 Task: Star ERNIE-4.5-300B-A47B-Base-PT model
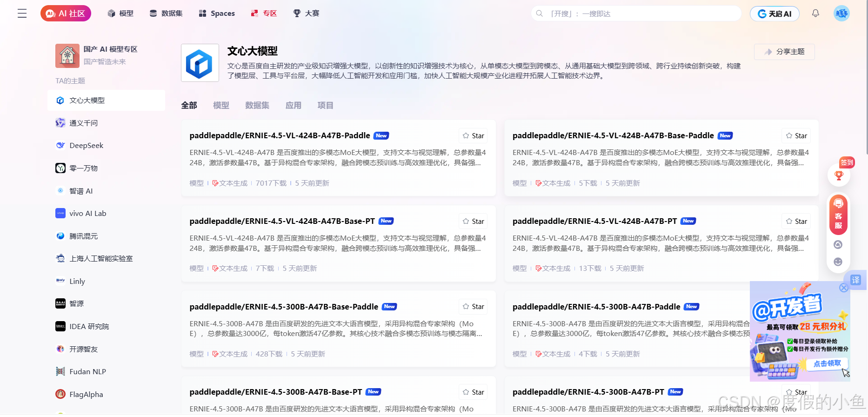pos(474,392)
